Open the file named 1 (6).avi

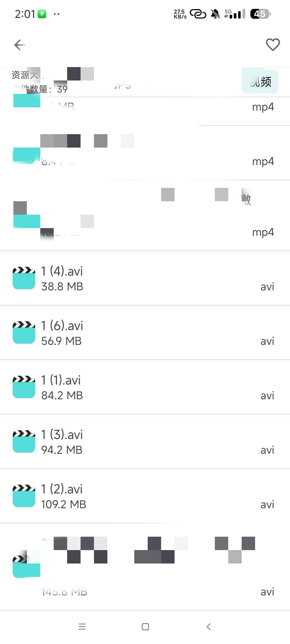point(62,326)
